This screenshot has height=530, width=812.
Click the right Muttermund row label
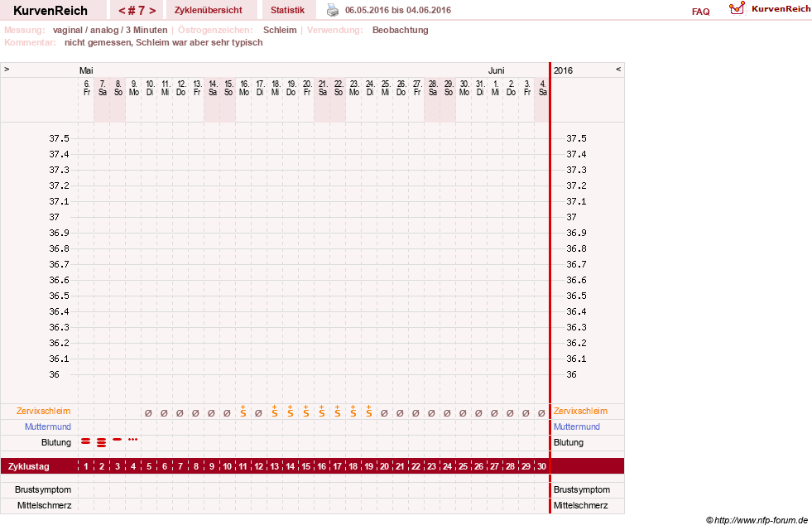point(576,426)
